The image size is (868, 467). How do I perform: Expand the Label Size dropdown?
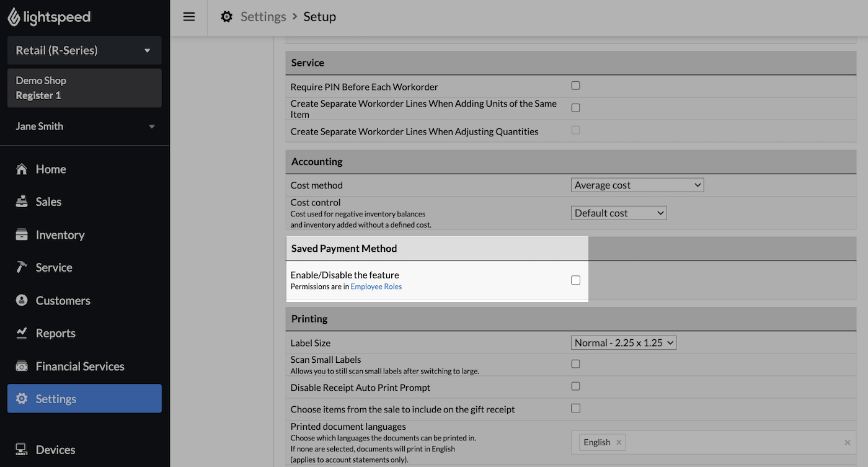click(623, 343)
